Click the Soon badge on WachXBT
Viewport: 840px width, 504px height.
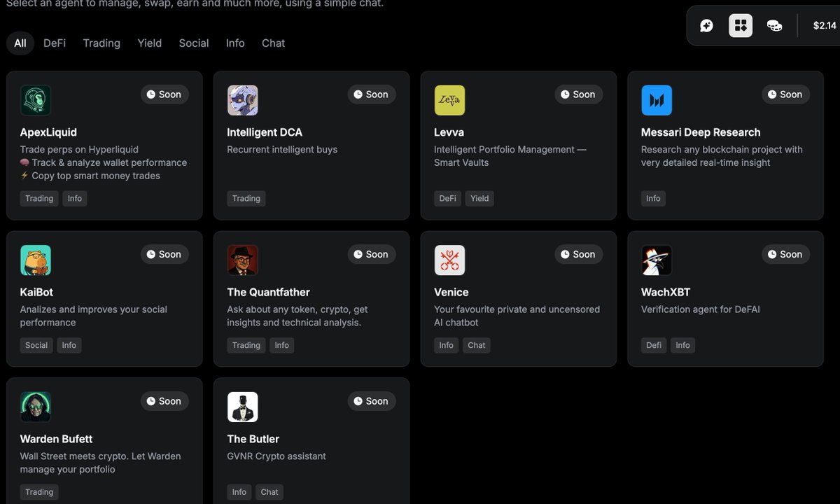tap(786, 255)
